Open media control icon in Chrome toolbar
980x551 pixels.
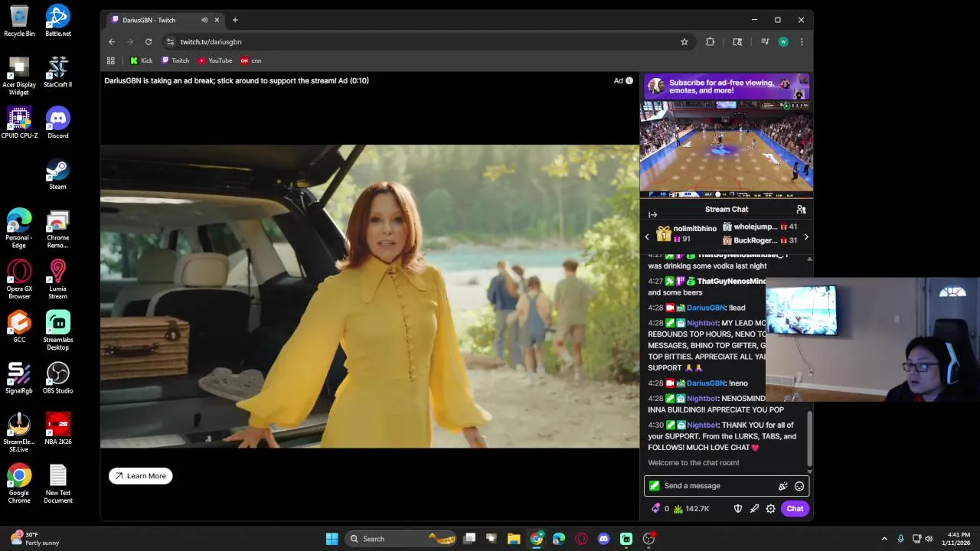coord(765,42)
